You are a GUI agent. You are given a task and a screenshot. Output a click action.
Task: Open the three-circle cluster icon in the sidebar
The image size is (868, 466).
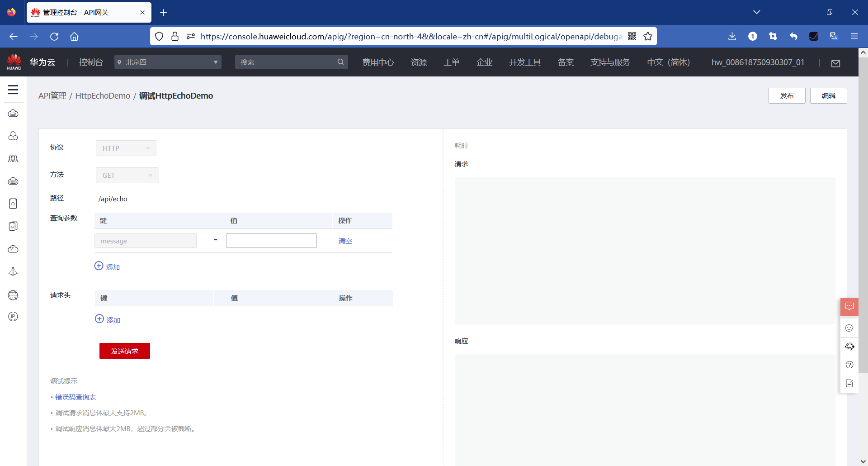[x=13, y=136]
